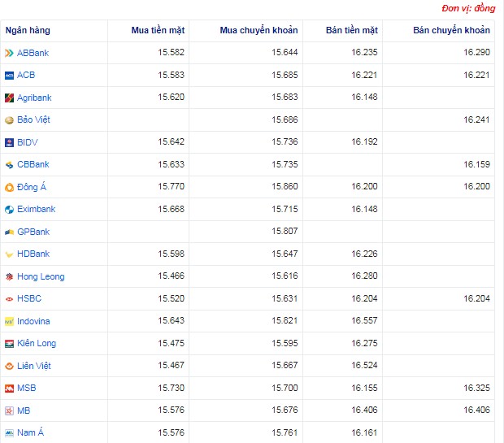Click the Eximbank logo icon
The height and width of the screenshot is (443, 504).
pyautogui.click(x=9, y=210)
